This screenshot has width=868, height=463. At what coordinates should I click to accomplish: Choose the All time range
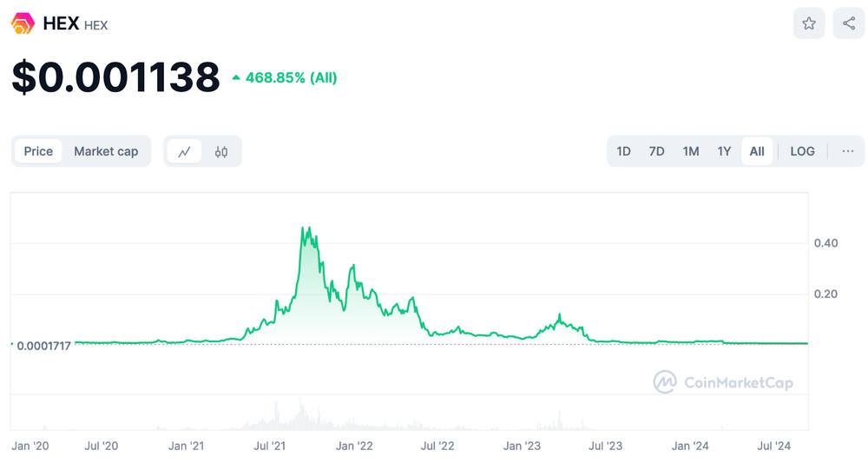[757, 151]
